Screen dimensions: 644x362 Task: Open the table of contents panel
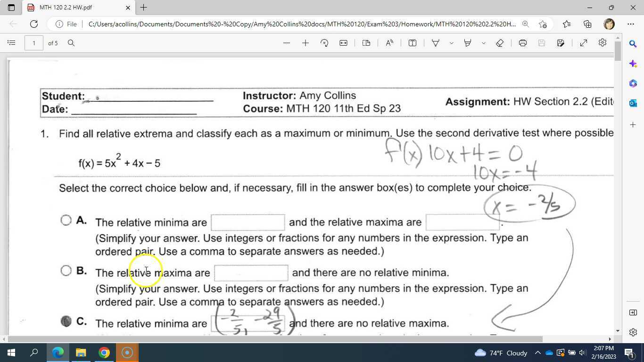click(11, 43)
